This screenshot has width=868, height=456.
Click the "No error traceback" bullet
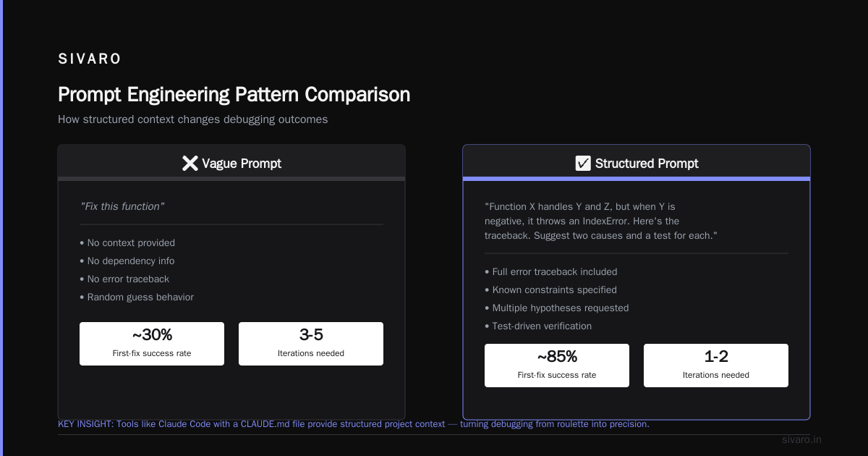124,279
